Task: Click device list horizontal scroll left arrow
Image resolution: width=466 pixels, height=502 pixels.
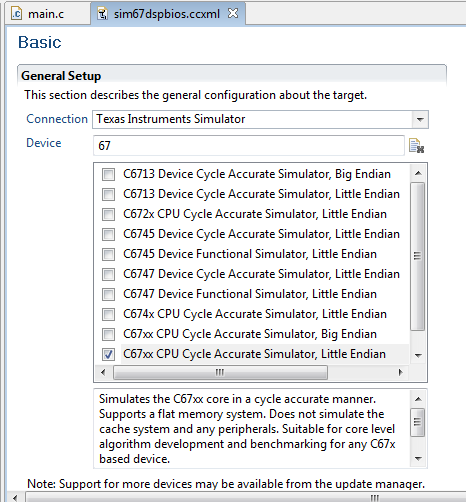Action: click(x=103, y=372)
